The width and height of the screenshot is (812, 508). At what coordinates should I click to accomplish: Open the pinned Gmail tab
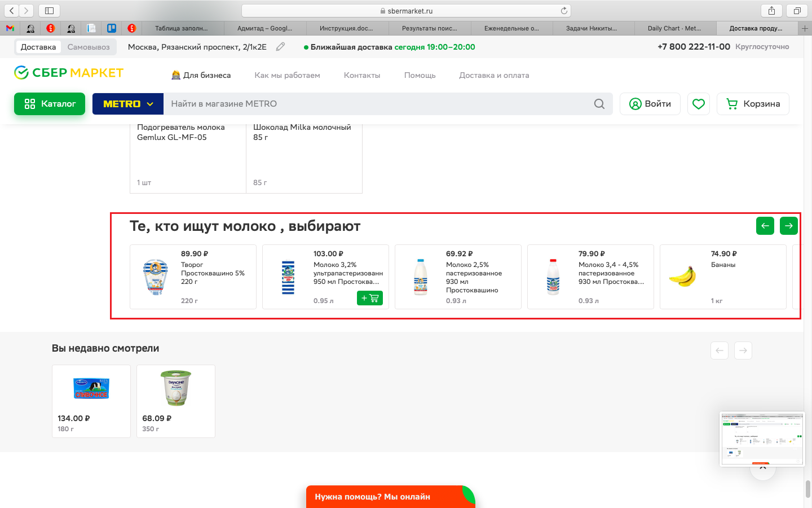click(x=10, y=28)
